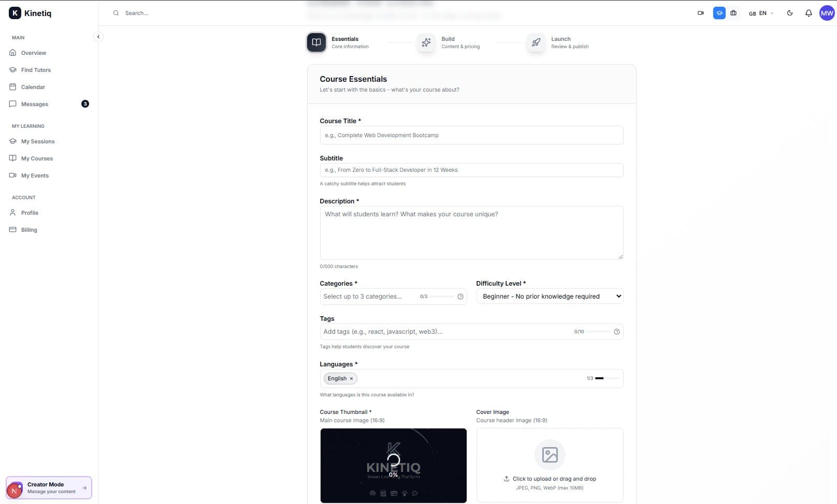Open the MW profile avatar
Image resolution: width=837 pixels, height=504 pixels.
827,13
